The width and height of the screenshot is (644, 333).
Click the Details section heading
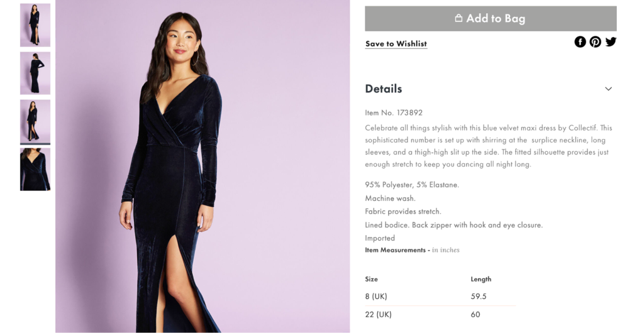[x=384, y=89]
